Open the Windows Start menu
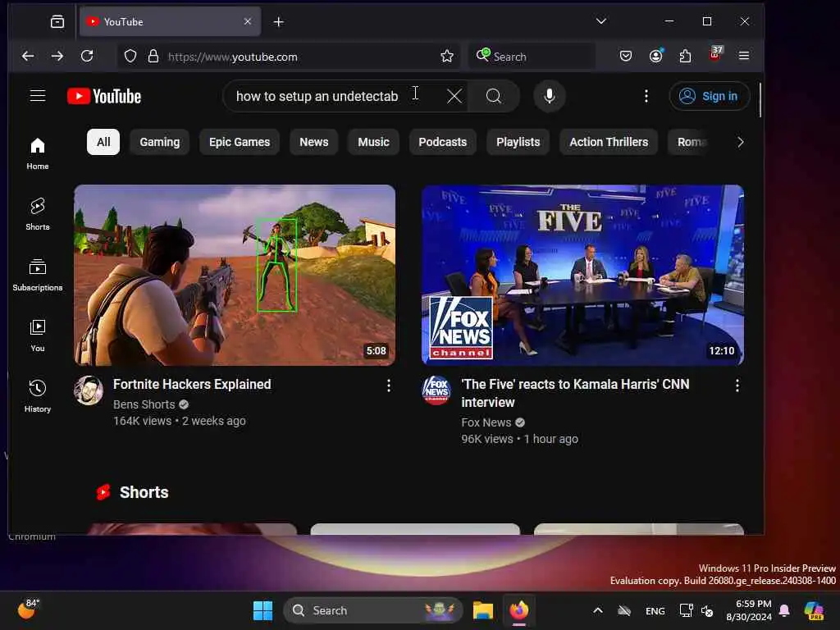Image resolution: width=840 pixels, height=630 pixels. coord(262,610)
